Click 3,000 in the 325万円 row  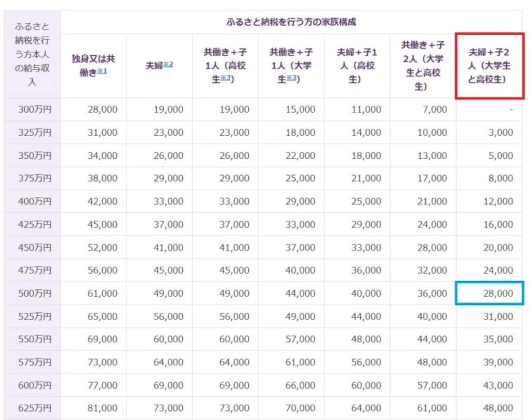click(501, 133)
